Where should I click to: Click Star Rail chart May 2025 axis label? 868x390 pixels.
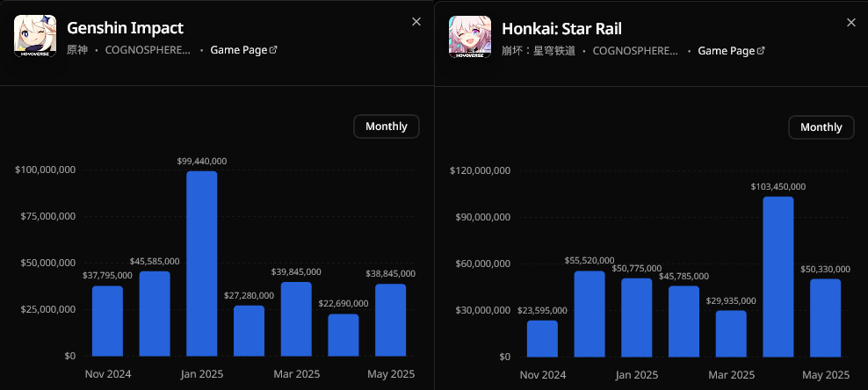tap(826, 375)
